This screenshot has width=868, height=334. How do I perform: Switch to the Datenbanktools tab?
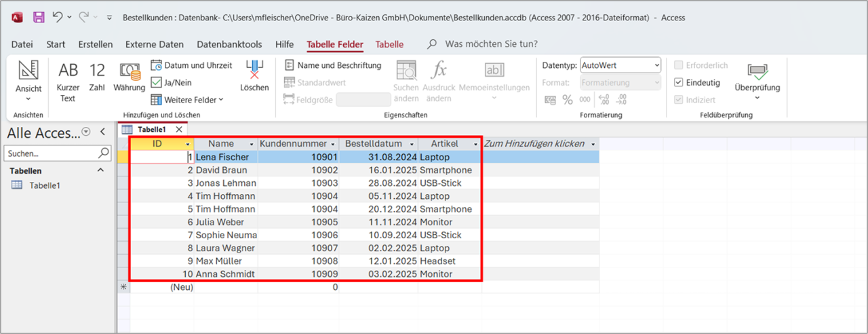click(229, 44)
